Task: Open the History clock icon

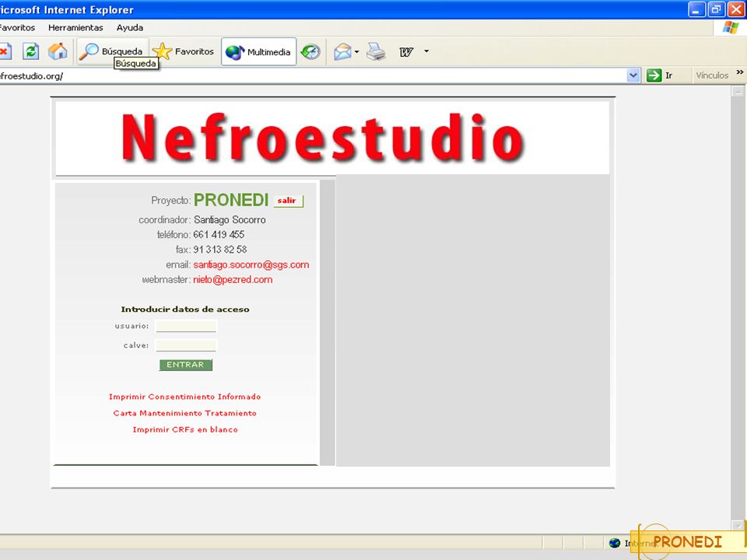Action: tap(310, 51)
